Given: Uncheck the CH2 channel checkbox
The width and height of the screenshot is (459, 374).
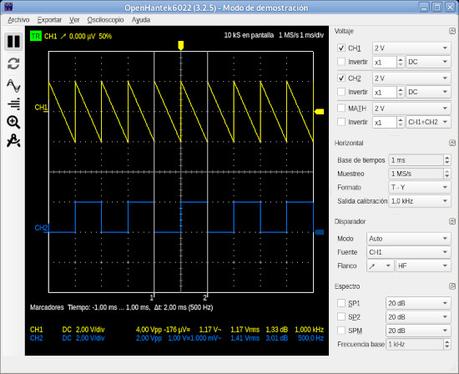Looking at the screenshot, I should coord(341,78).
